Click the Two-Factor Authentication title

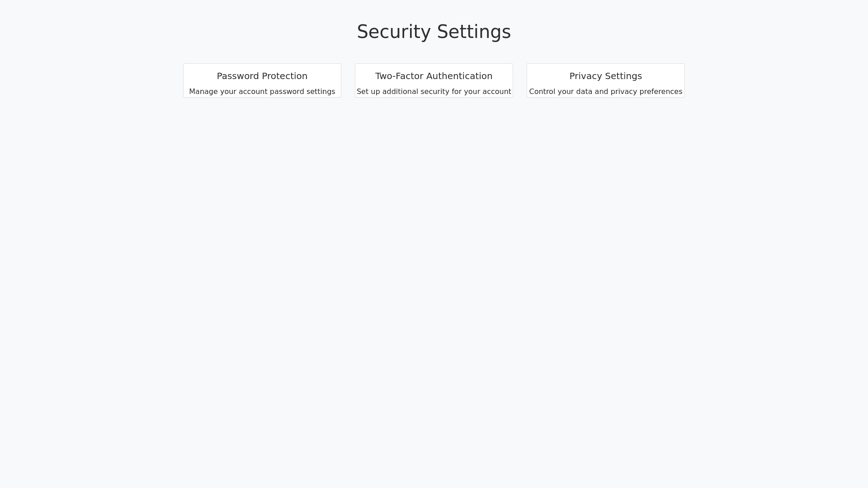(434, 76)
